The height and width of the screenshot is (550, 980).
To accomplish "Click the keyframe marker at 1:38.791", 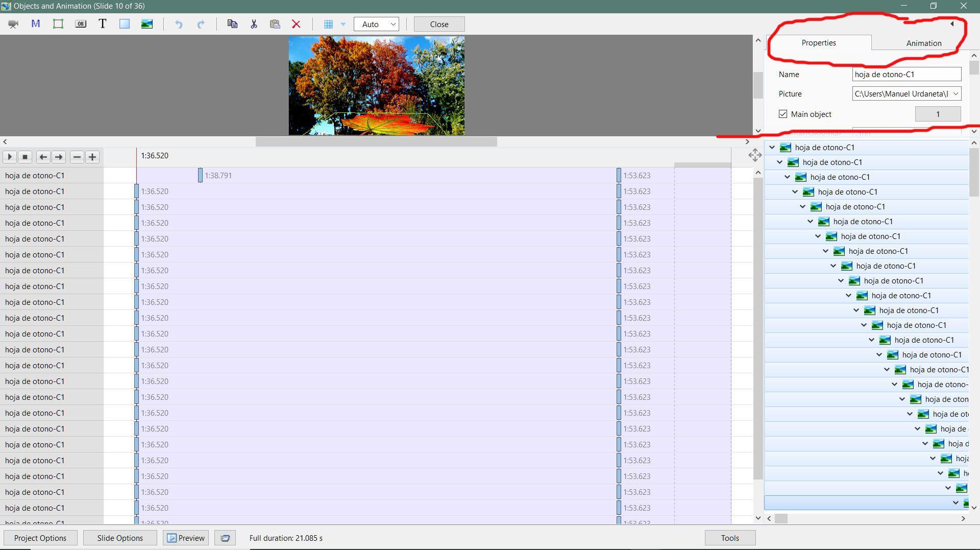I will [x=200, y=175].
